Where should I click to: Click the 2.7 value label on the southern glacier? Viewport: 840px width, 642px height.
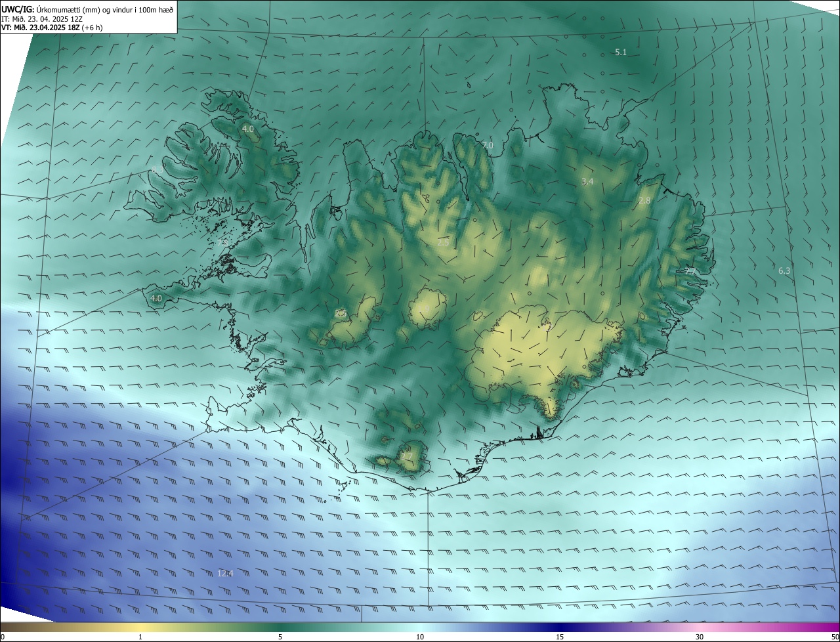point(407,456)
